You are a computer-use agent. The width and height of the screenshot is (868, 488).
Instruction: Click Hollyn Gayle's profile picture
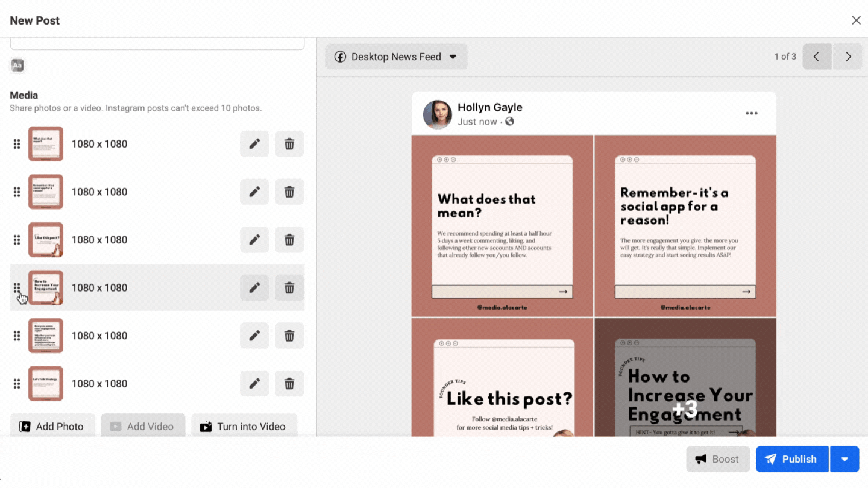click(x=437, y=114)
